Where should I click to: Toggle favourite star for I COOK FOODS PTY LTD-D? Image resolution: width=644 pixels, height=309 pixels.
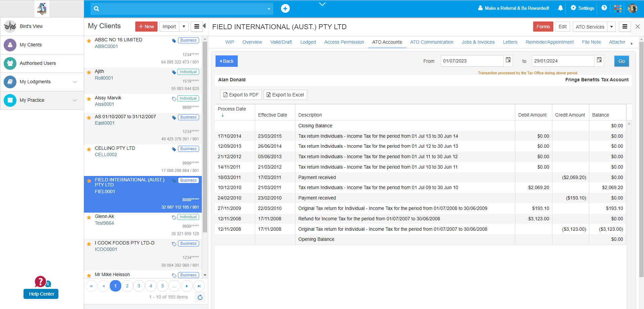(89, 244)
